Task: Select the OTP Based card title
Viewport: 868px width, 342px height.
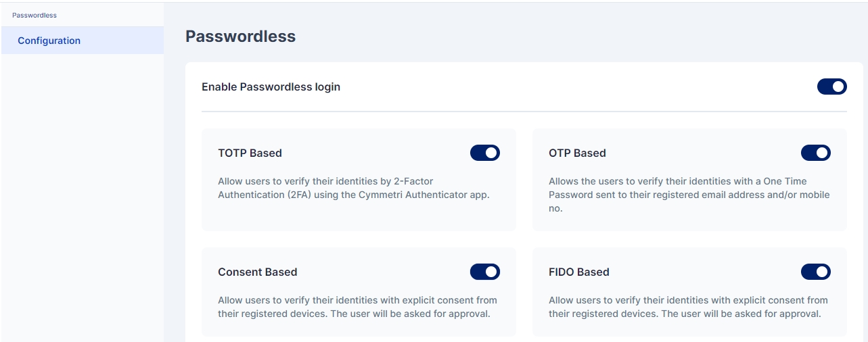Action: (577, 153)
